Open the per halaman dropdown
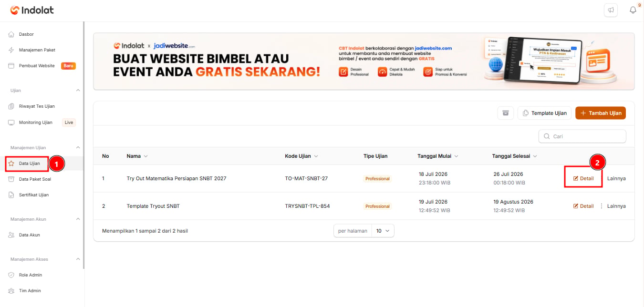This screenshot has height=307, width=644. point(383,231)
